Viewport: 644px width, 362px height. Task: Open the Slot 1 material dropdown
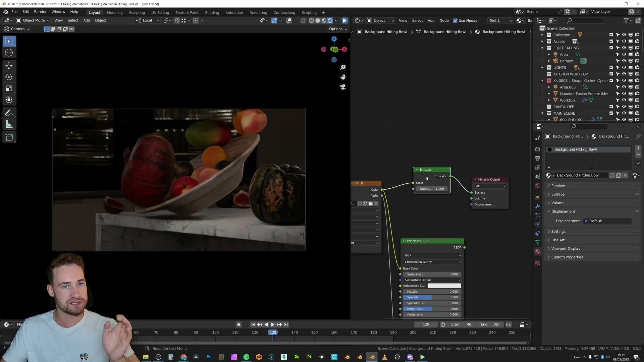501,21
